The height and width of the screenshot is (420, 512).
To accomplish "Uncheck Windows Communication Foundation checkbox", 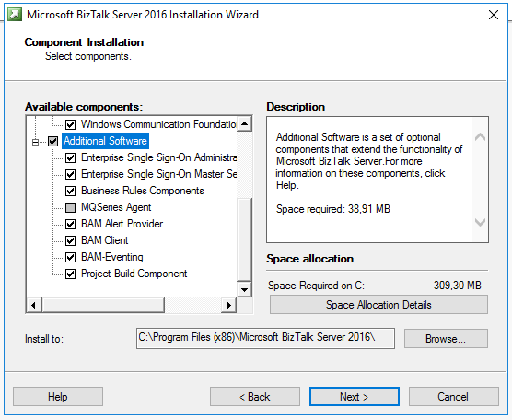I will (71, 124).
